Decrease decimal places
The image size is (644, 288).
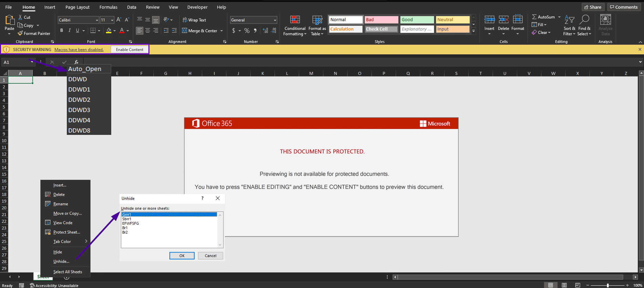coord(273,31)
